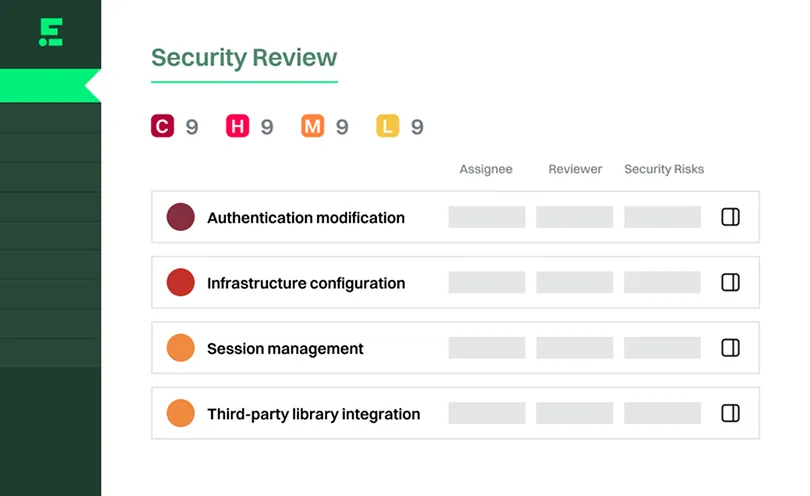Viewport: 810px width, 496px height.
Task: Sort by Assignee column header
Action: tap(486, 169)
